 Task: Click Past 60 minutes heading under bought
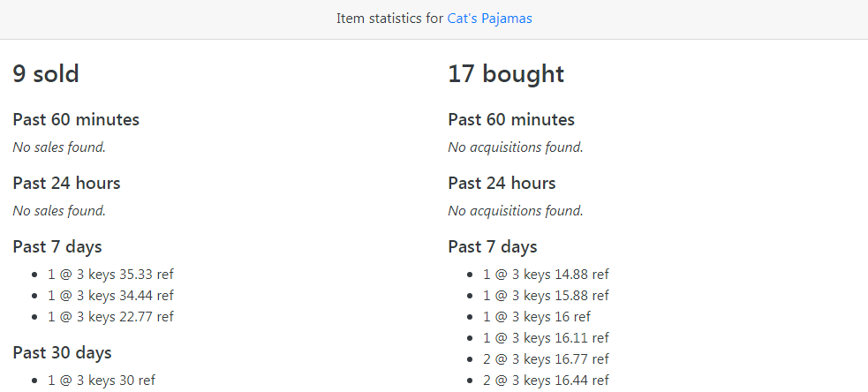pyautogui.click(x=511, y=120)
